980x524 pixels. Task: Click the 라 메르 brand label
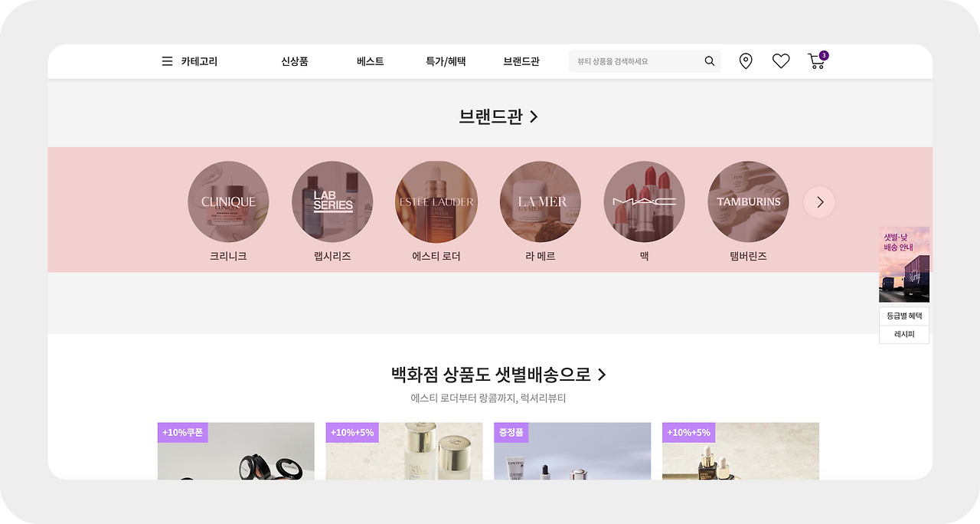tap(541, 257)
